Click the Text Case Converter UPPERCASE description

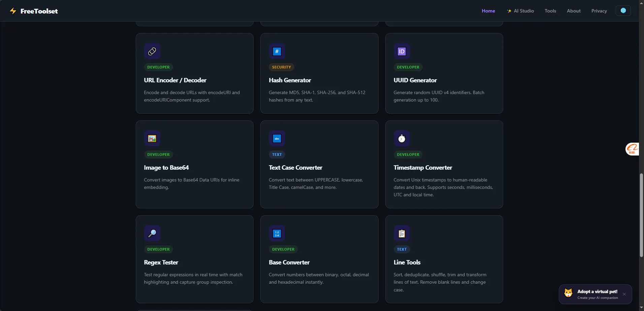pos(316,183)
